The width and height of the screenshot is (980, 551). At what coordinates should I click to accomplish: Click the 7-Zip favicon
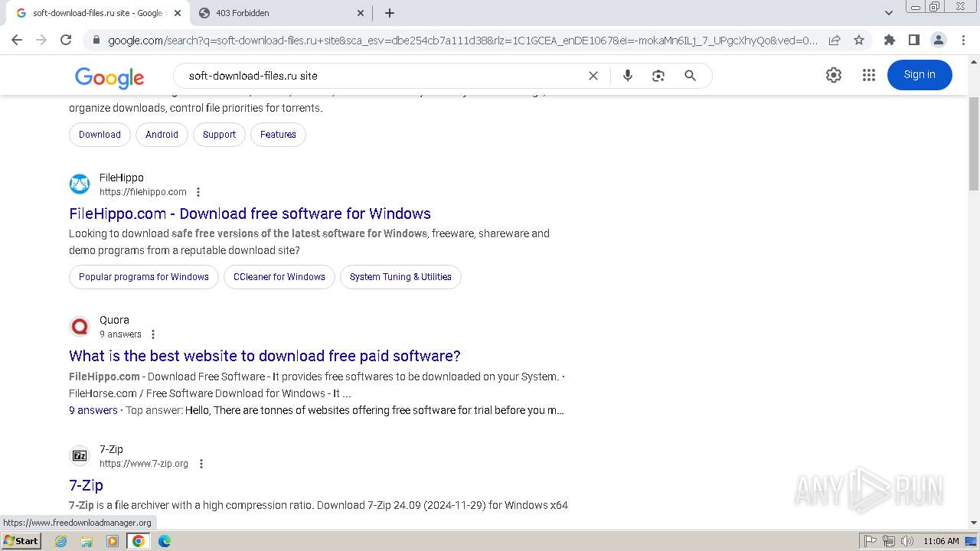coord(80,456)
